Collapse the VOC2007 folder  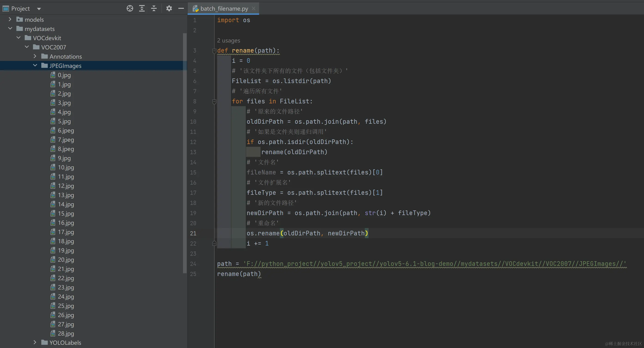(x=27, y=47)
